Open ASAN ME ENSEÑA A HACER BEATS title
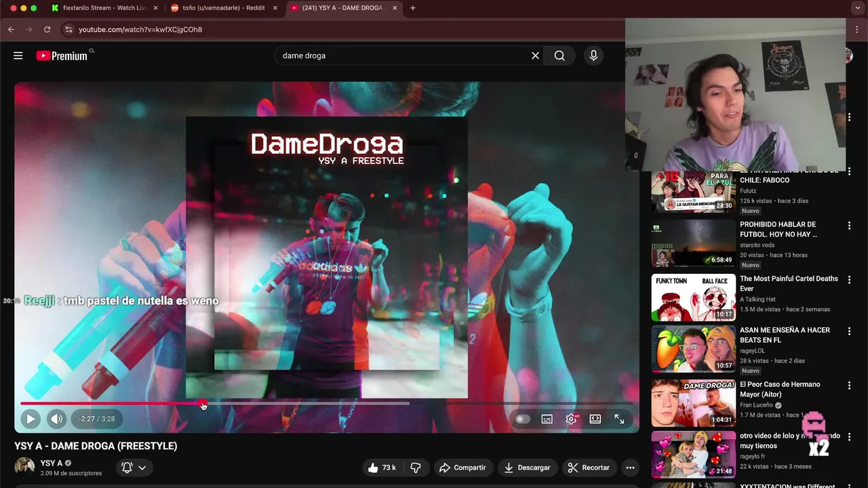The image size is (868, 488). point(785,335)
